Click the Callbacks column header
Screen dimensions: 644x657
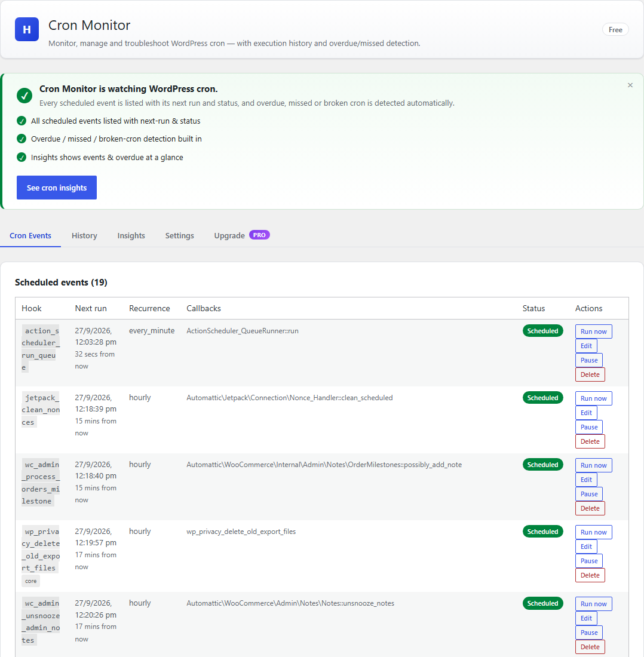(x=204, y=308)
